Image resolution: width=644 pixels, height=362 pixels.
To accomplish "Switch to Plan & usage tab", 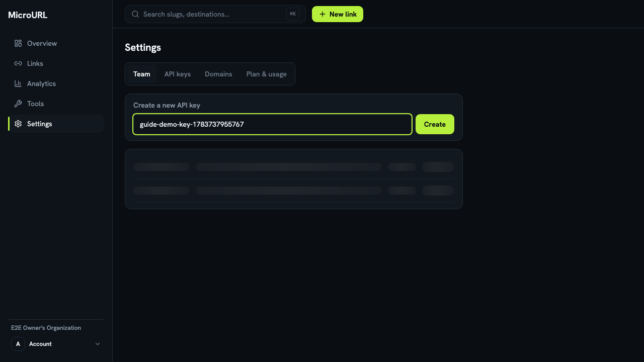I will (x=267, y=74).
